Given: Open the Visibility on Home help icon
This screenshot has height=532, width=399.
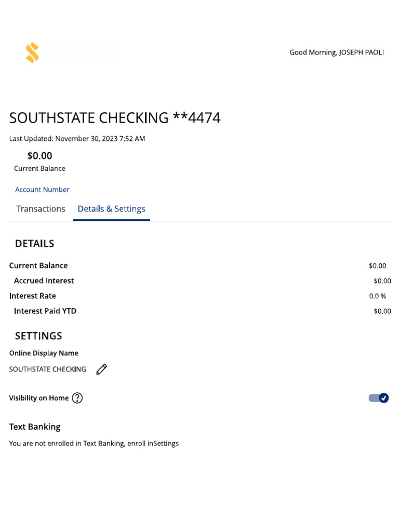Looking at the screenshot, I should (77, 398).
